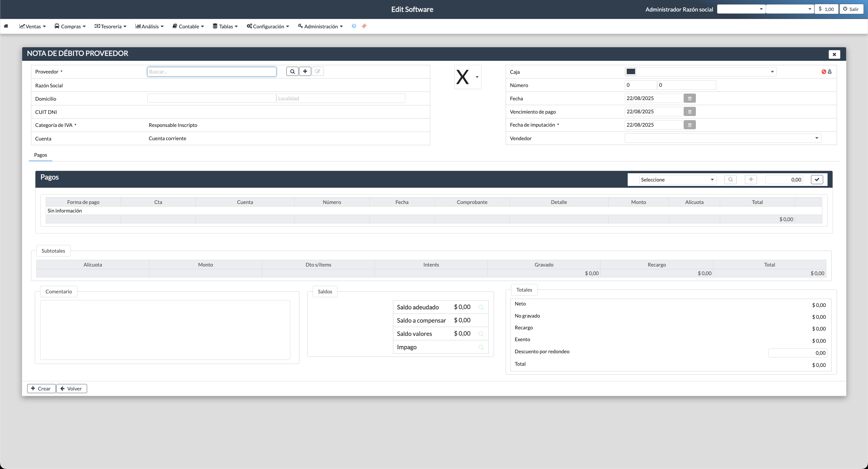Image resolution: width=868 pixels, height=469 pixels.
Task: Select the Pagos tab
Action: (40, 155)
